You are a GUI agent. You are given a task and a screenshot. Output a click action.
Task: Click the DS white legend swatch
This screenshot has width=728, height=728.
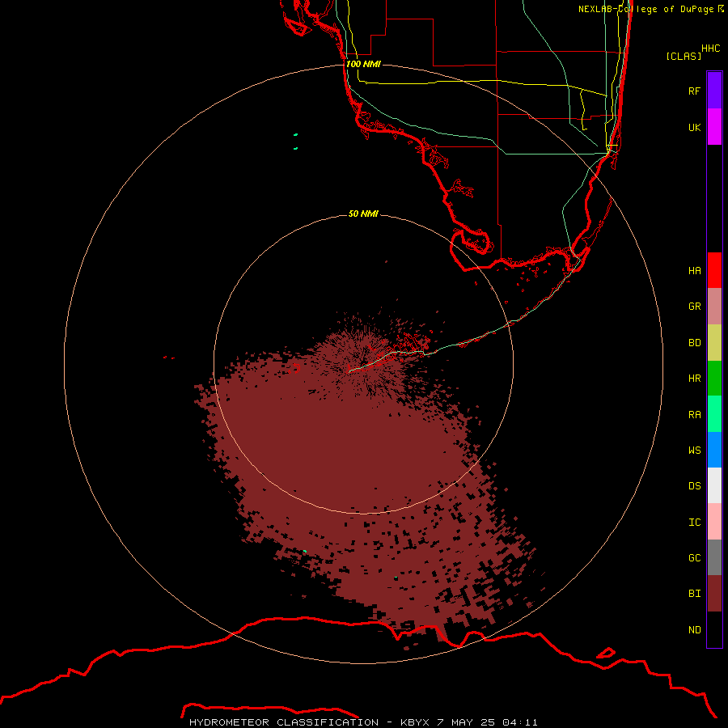714,485
